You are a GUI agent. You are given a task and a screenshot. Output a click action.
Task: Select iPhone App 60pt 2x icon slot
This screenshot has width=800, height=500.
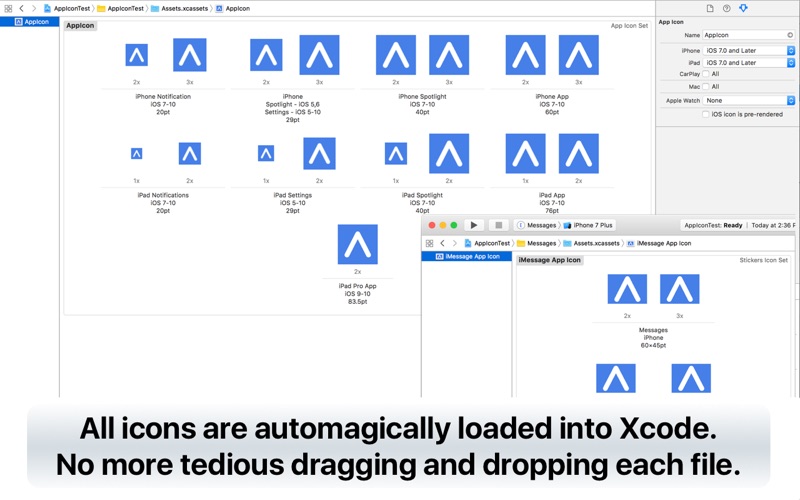[x=526, y=55]
